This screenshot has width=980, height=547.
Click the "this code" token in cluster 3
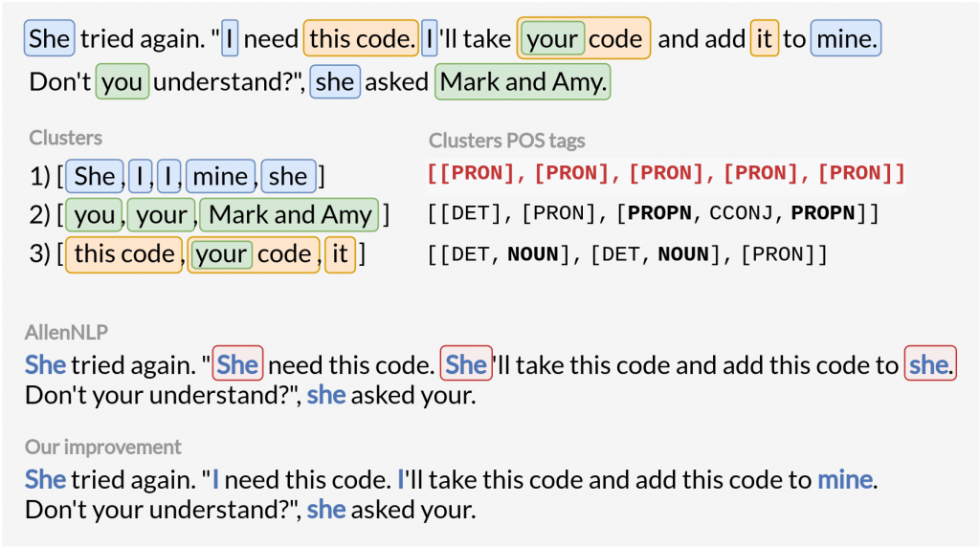click(x=123, y=254)
